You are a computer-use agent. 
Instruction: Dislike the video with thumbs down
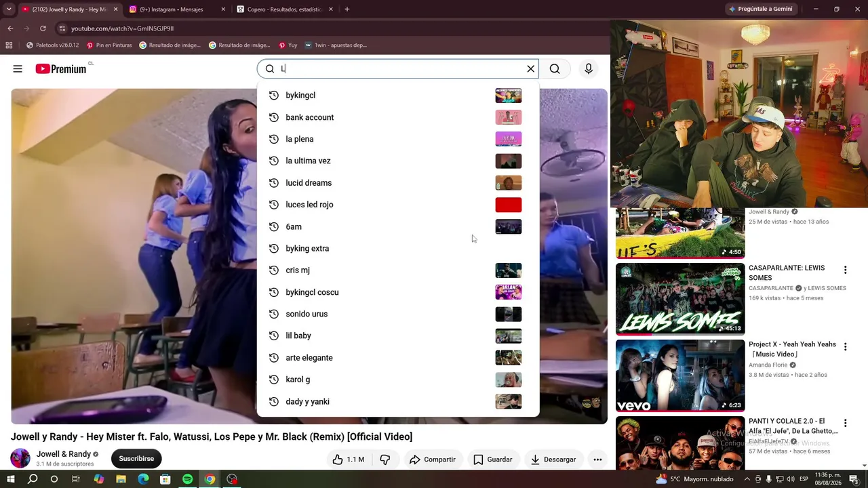[385, 460]
